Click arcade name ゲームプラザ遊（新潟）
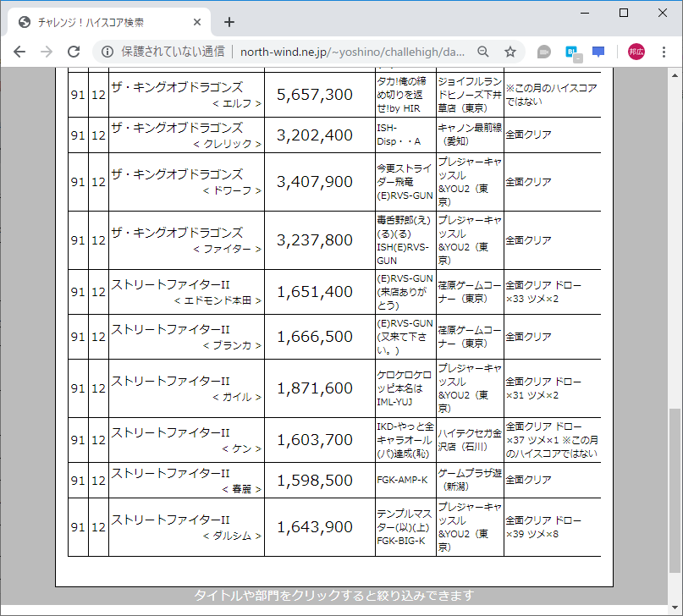Image resolution: width=683 pixels, height=616 pixels. click(x=470, y=480)
